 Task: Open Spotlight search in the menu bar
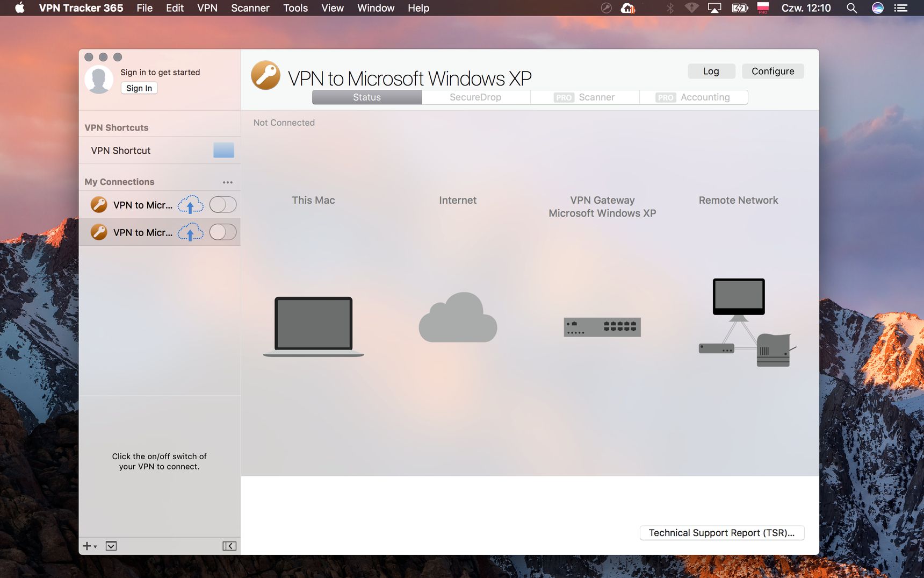(x=851, y=8)
